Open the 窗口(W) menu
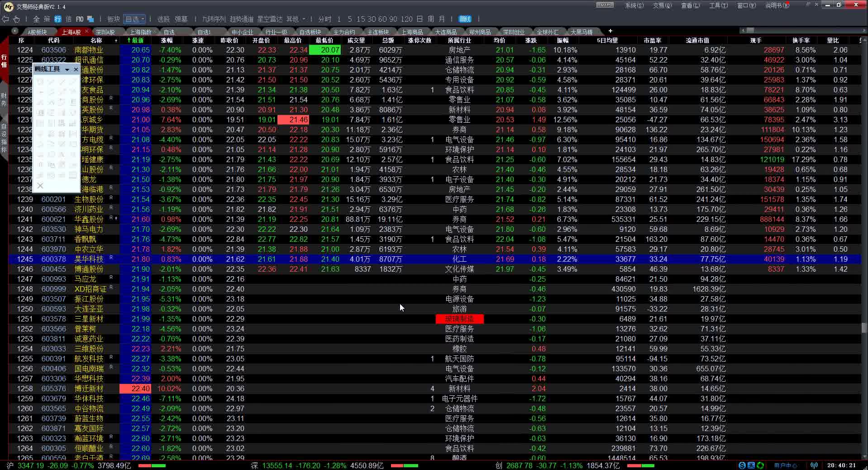This screenshot has width=868, height=470. pos(746,5)
